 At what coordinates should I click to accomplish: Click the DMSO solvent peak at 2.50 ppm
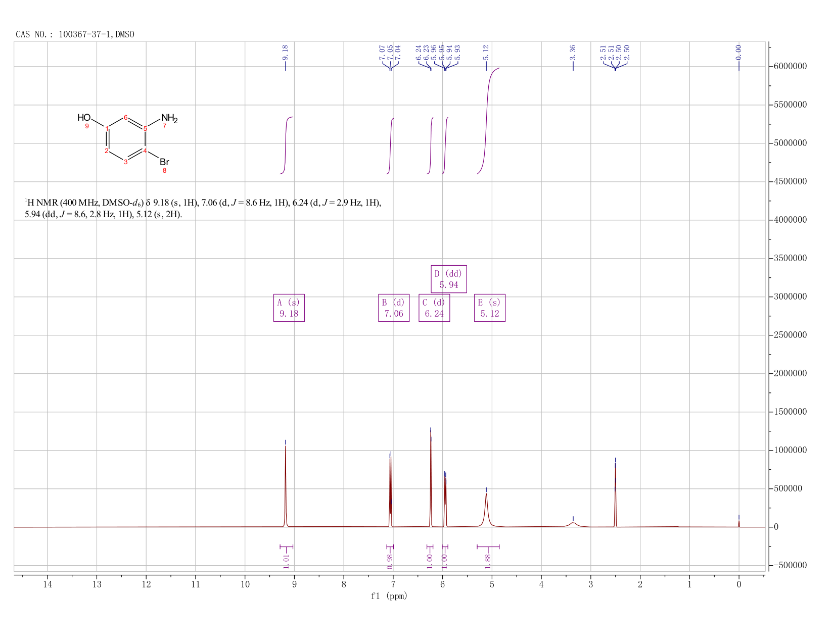615,495
